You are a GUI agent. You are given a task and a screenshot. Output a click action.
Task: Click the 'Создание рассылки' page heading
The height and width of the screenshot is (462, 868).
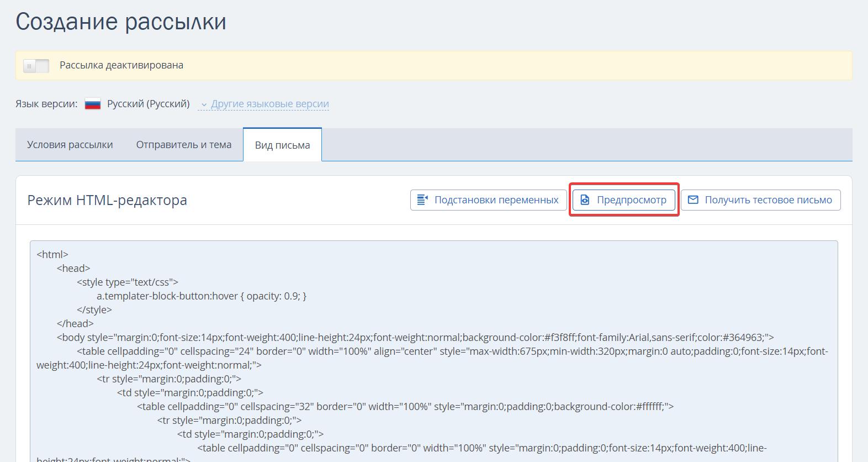121,22
